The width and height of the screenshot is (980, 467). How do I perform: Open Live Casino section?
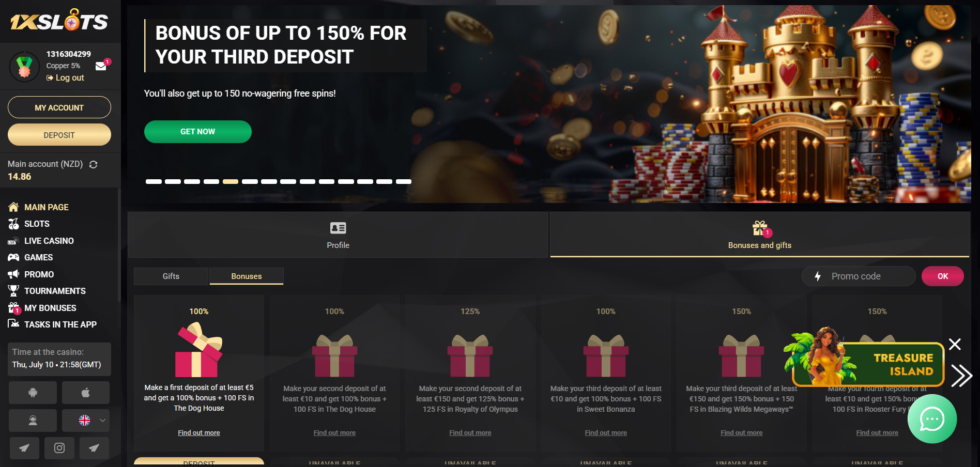tap(49, 241)
